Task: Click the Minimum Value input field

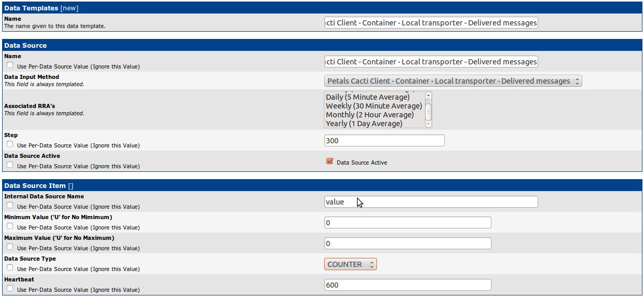Action: tap(407, 223)
